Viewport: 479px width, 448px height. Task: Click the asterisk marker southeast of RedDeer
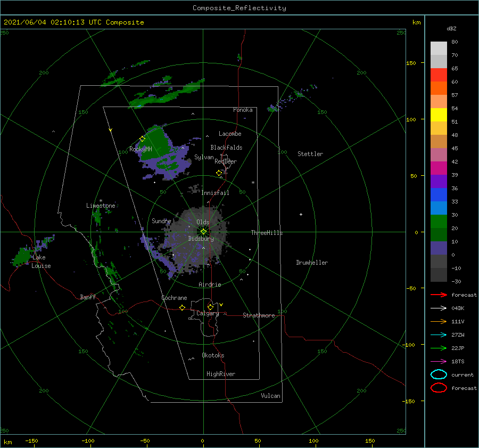point(253,183)
